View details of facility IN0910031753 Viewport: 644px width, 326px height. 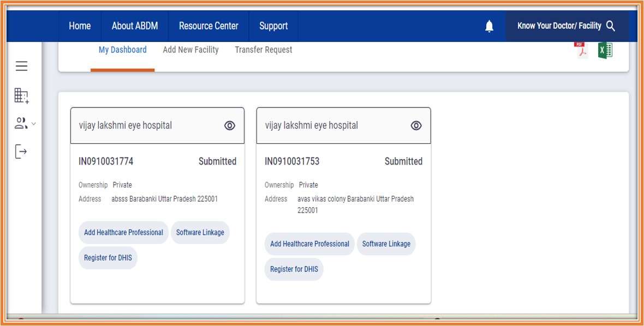click(416, 125)
